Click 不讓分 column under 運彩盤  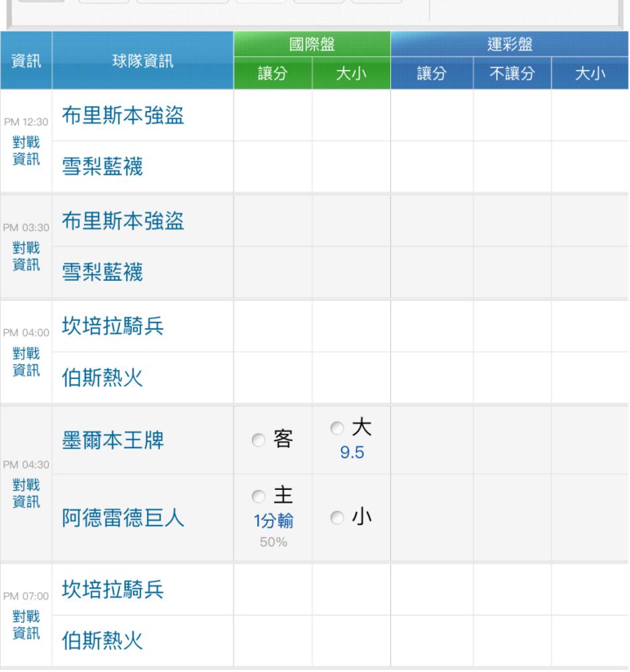(x=512, y=73)
